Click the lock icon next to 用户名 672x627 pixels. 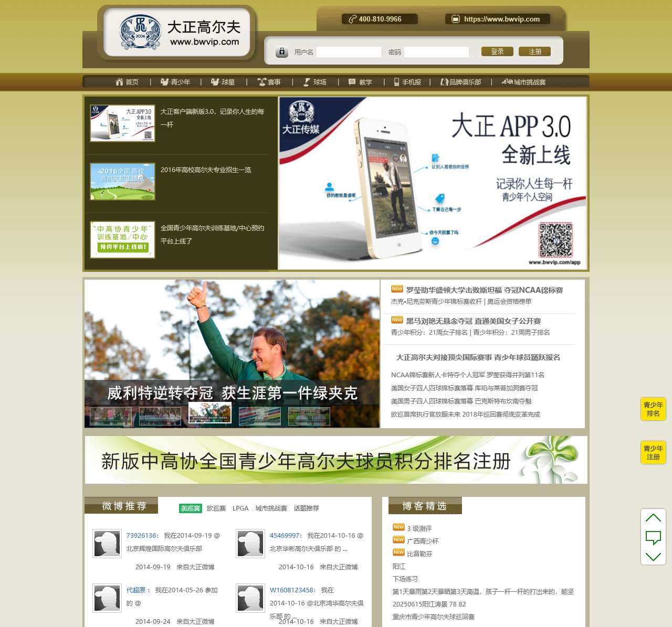click(282, 52)
